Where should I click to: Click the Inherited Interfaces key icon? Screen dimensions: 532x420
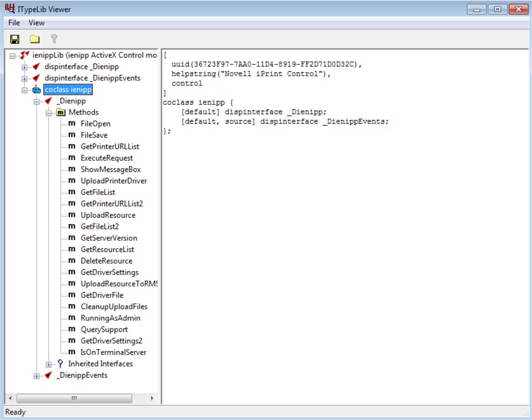click(60, 364)
